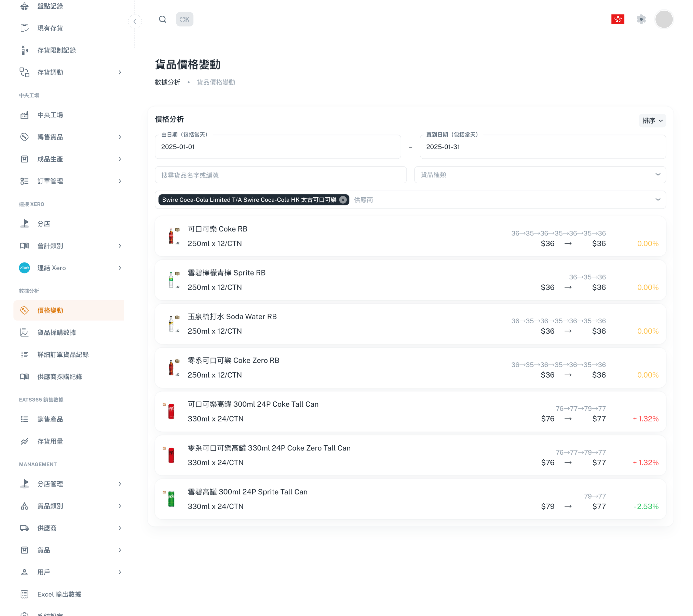Open the 貨品採購數據 menu item
Screen dimensions: 693x616
[x=69, y=333]
